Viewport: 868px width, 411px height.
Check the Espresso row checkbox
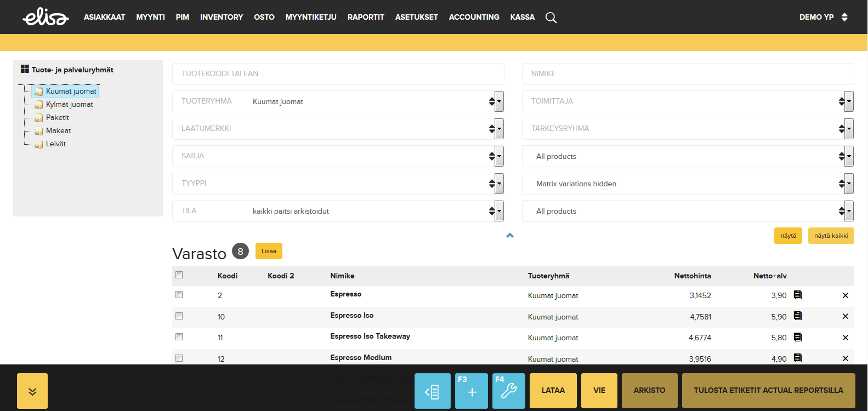[x=179, y=295]
